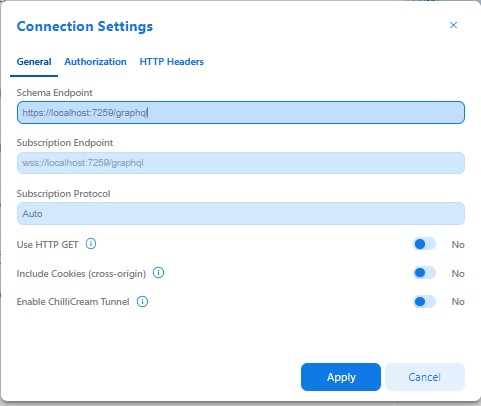
Task: Click the Cancel button
Action: tap(425, 377)
